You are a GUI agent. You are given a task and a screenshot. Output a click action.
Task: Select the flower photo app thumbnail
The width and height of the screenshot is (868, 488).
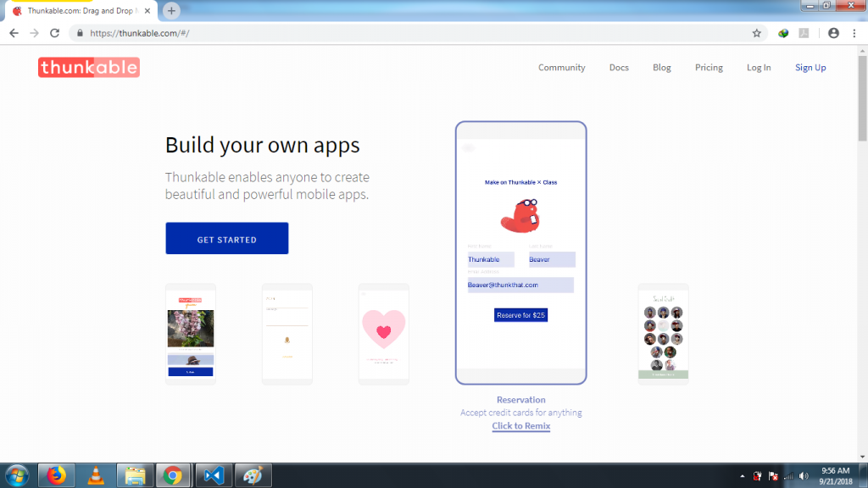(x=191, y=334)
